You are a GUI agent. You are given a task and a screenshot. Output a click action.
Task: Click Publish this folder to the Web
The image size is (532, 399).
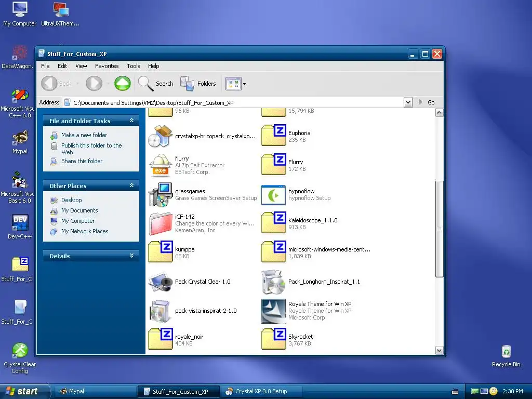pos(91,149)
